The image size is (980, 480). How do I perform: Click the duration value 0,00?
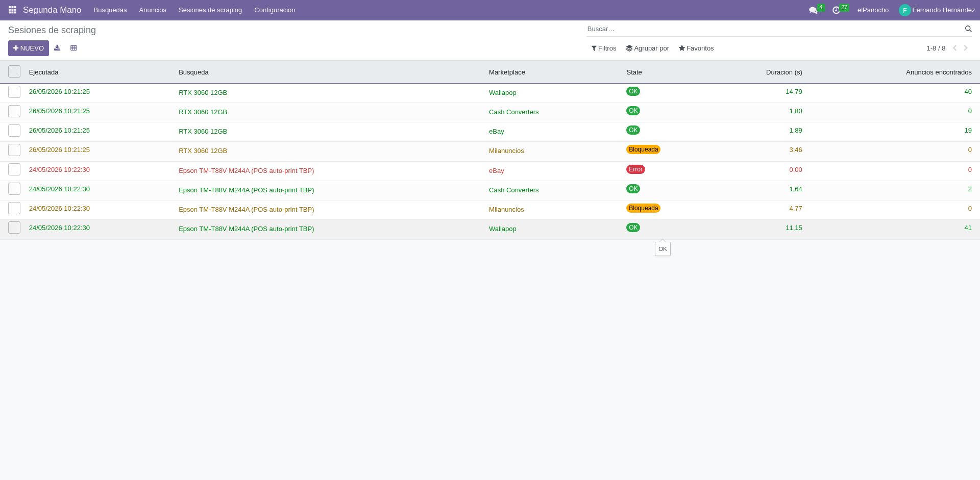[x=796, y=170]
